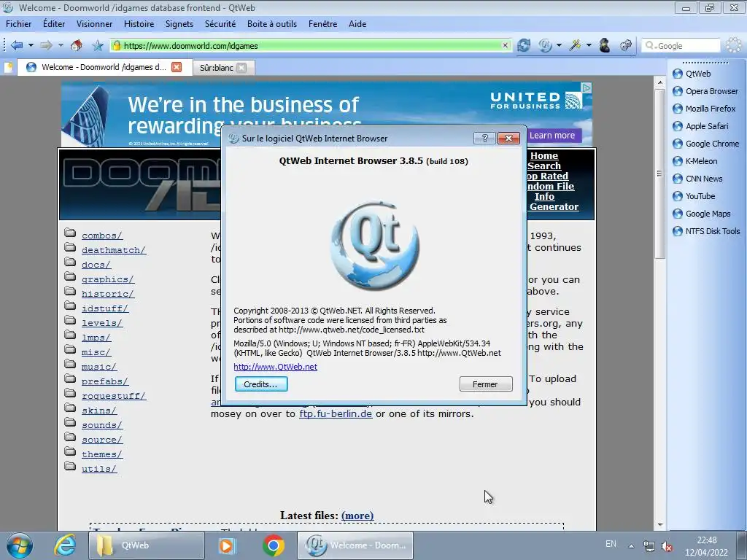The image size is (747, 560).
Task: Open the CNN News bookmark
Action: click(697, 179)
